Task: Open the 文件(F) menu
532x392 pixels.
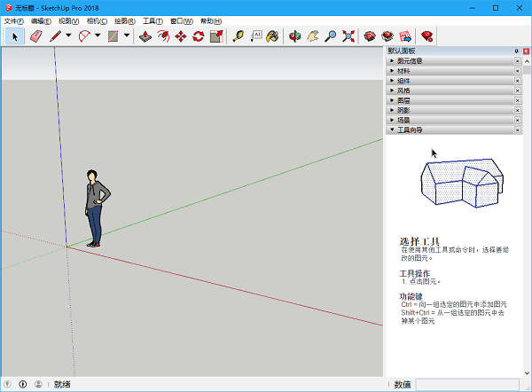Action: coord(14,21)
